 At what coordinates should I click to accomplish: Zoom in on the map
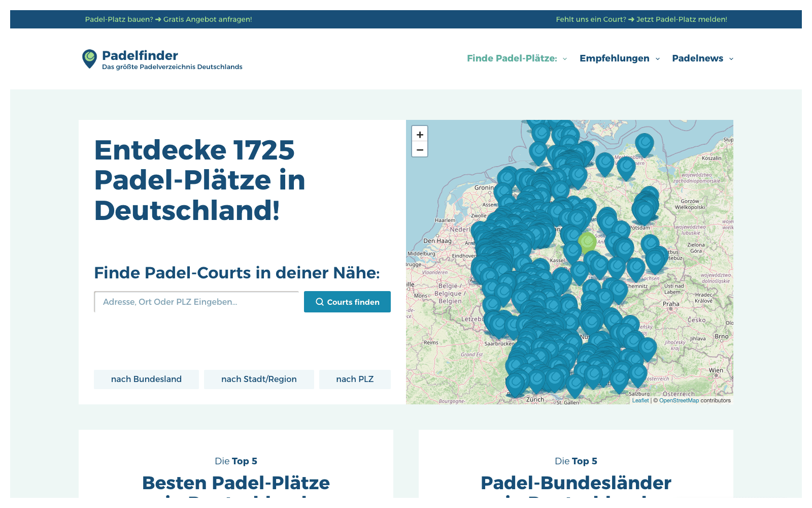pos(420,134)
